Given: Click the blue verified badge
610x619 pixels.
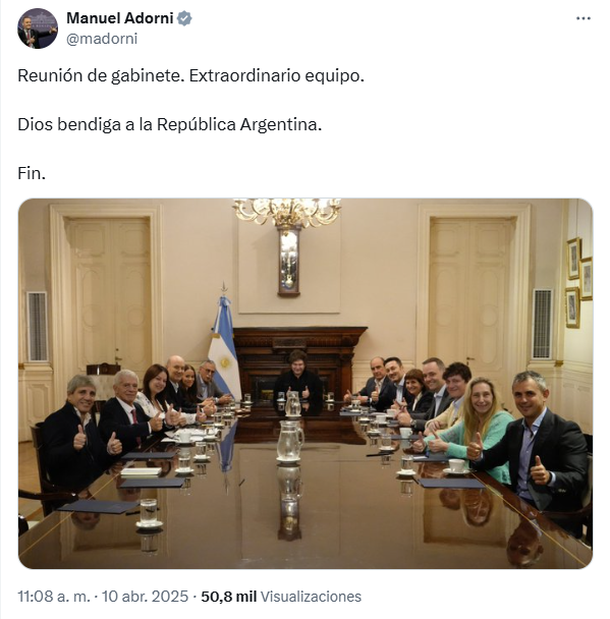Looking at the screenshot, I should click(x=184, y=19).
